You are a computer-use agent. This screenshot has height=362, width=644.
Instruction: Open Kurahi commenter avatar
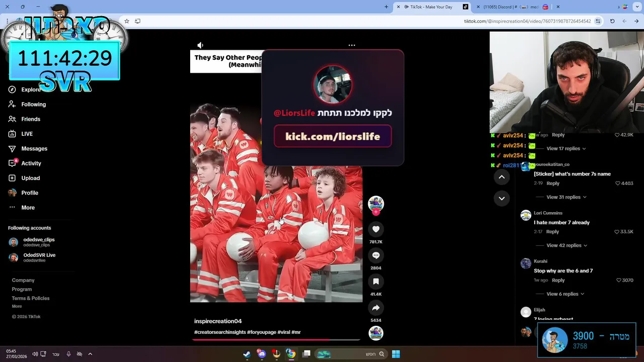(526, 263)
